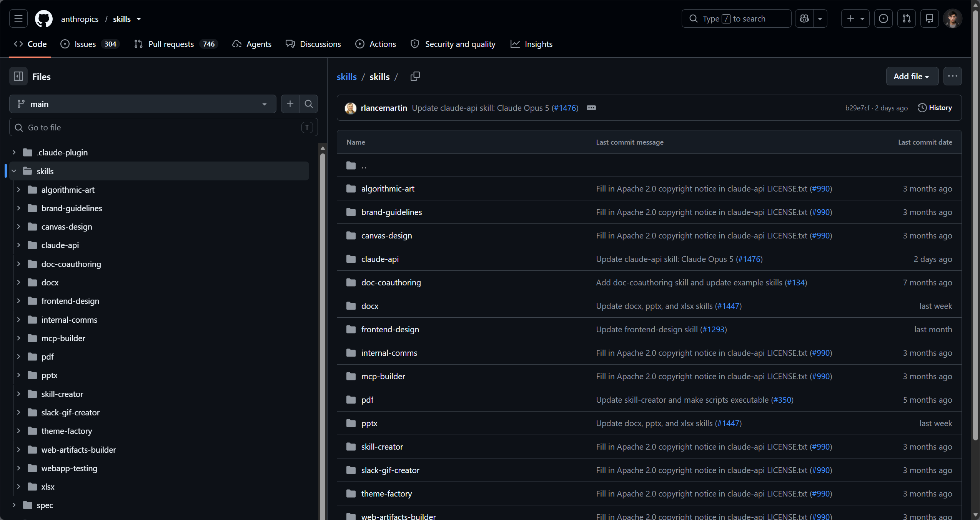Expand the commit message details ellipsis
The width and height of the screenshot is (980, 520).
coord(591,108)
